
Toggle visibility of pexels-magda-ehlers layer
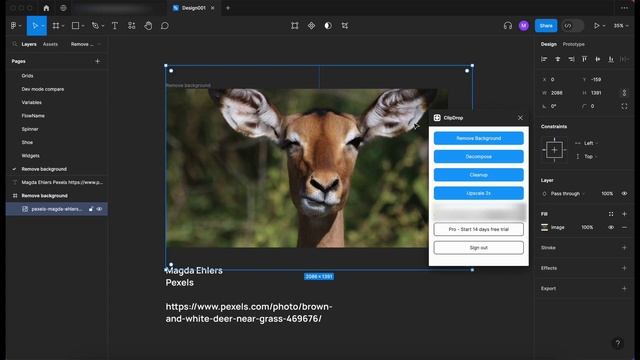[99, 209]
